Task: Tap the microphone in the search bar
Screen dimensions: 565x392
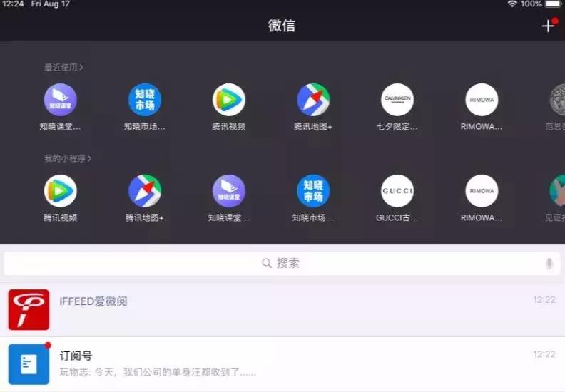Action: [x=549, y=264]
